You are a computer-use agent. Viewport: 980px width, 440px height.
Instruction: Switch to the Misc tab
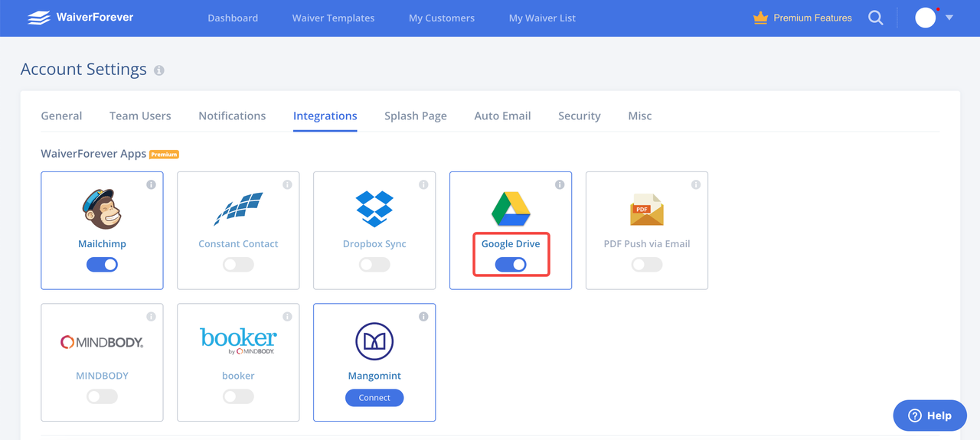coord(640,116)
